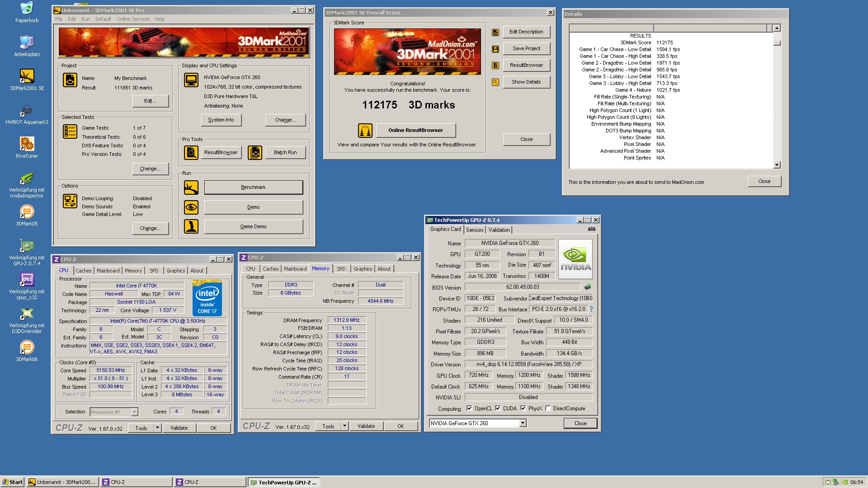
Task: Click the Save Project disk icon
Action: click(495, 49)
